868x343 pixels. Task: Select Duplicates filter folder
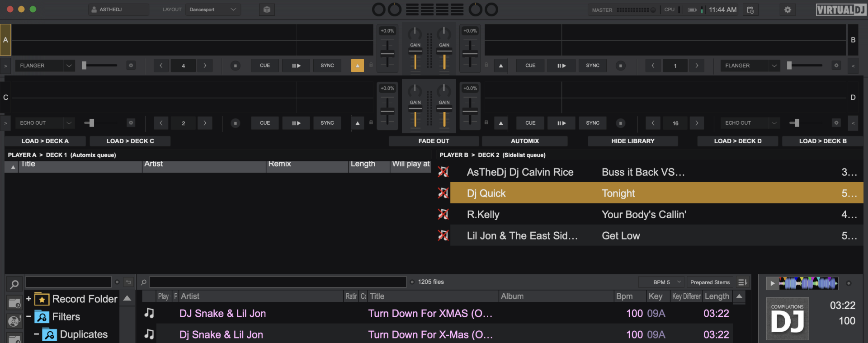coord(84,334)
